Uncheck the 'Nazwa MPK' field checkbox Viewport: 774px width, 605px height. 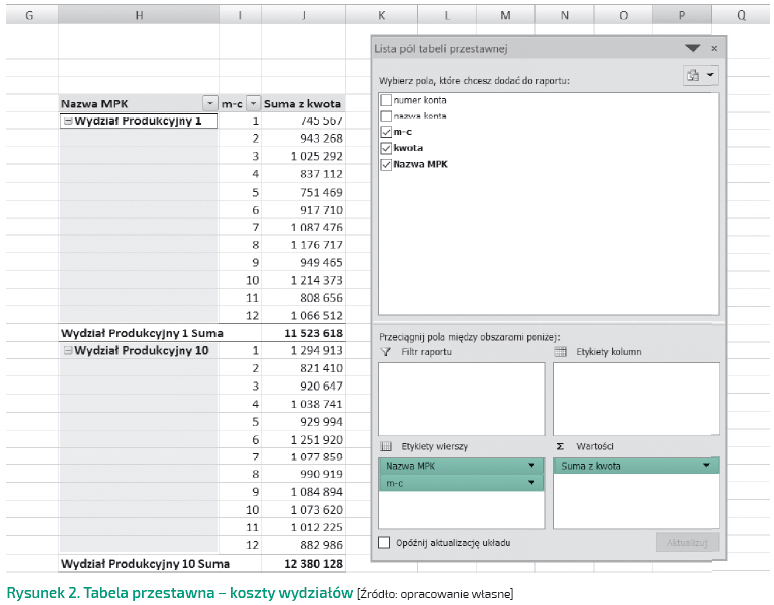click(x=386, y=164)
